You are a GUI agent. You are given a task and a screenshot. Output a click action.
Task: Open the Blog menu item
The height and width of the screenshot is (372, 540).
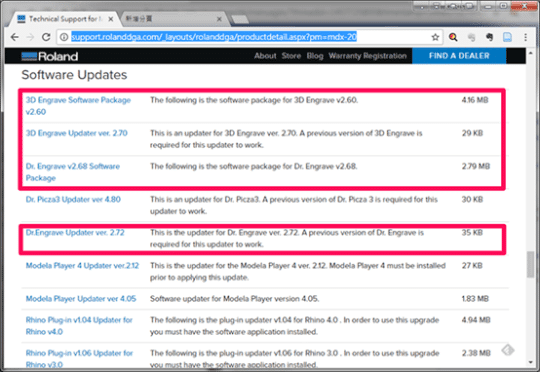pos(315,56)
